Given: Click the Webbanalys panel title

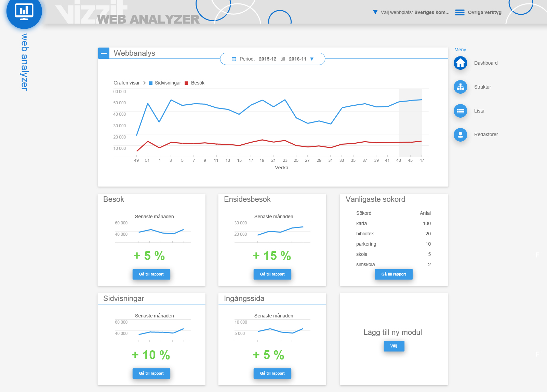Looking at the screenshot, I should [x=134, y=53].
